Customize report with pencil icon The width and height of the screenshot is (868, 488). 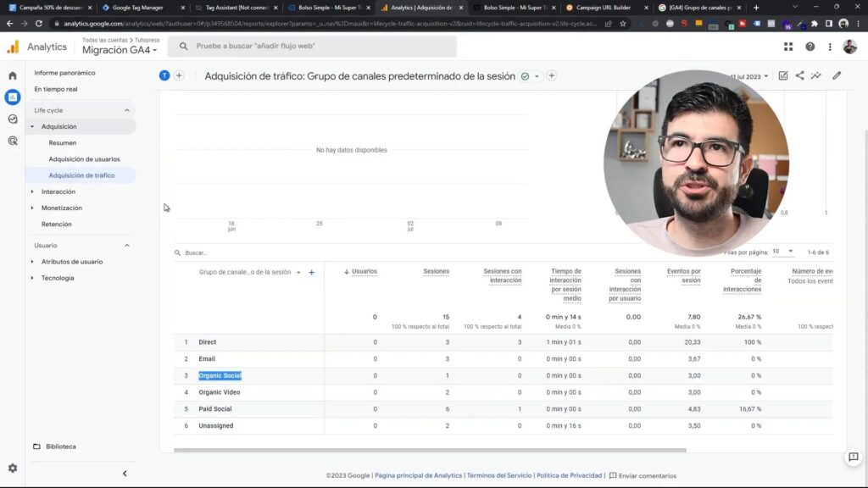coord(837,75)
